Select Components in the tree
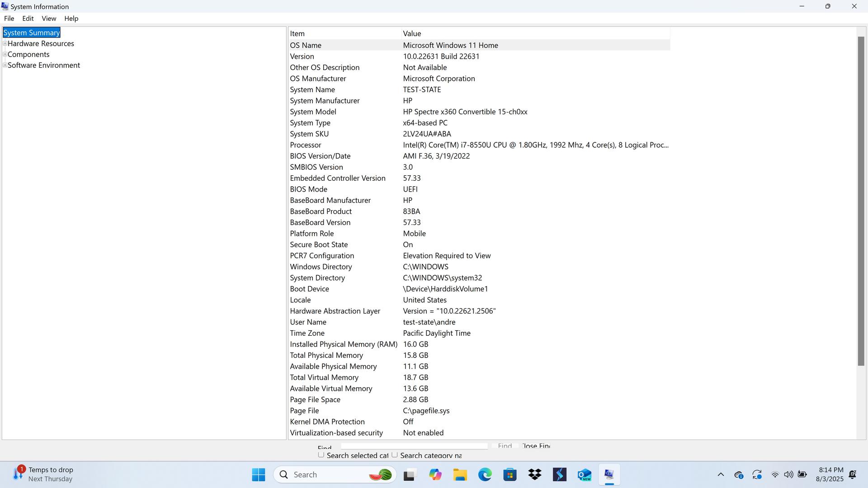This screenshot has height=488, width=868. (28, 54)
